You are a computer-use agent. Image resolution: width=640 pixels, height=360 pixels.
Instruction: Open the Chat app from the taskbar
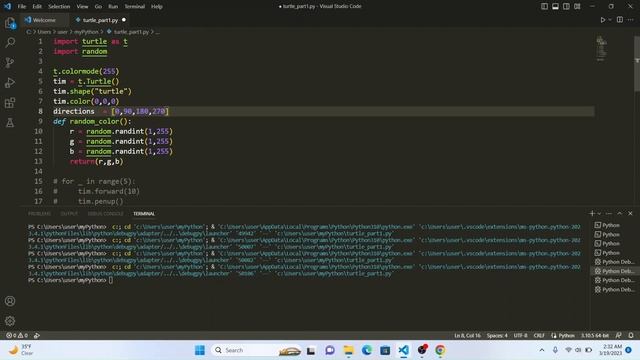coord(330,350)
